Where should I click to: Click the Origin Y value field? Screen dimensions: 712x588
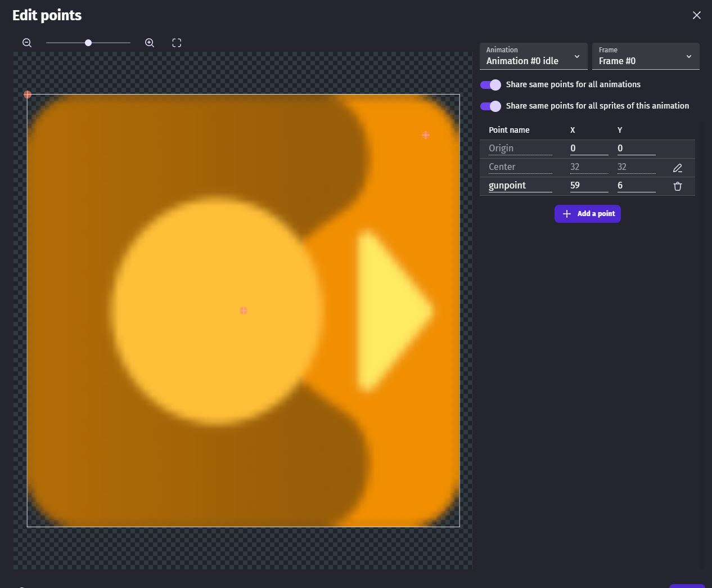pos(637,149)
